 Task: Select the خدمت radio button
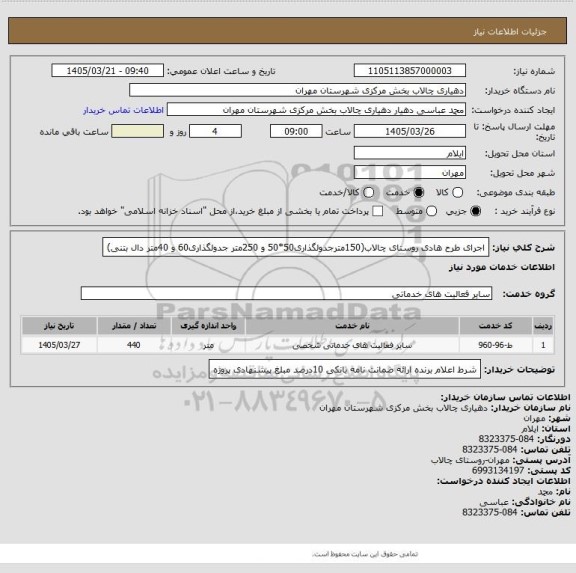tap(418, 192)
